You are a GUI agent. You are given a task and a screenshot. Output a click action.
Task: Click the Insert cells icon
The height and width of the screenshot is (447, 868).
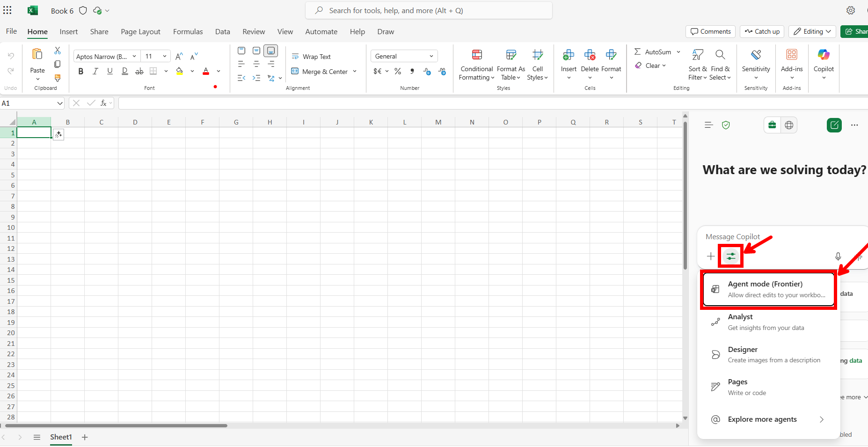tap(568, 64)
